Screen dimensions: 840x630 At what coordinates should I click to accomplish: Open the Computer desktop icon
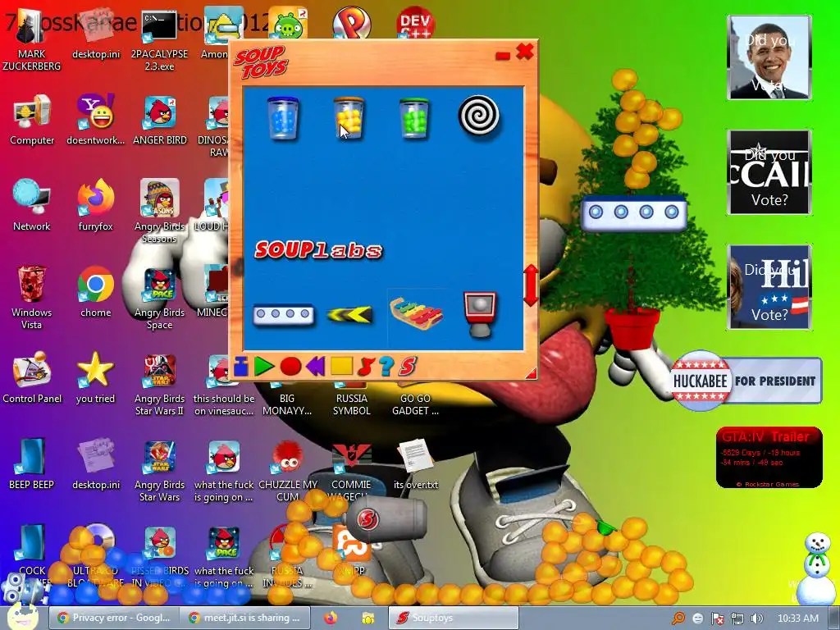(x=32, y=120)
